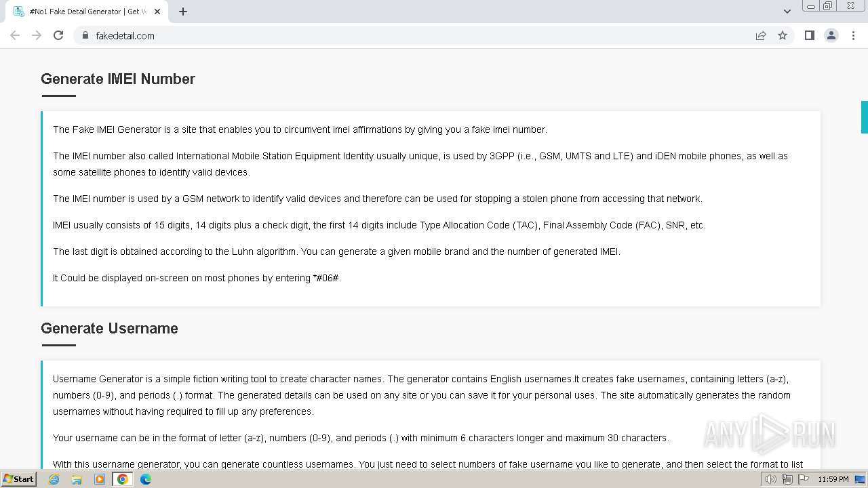Viewport: 868px width, 488px height.
Task: Open Microsoft Edge from the taskbar
Action: point(146,479)
